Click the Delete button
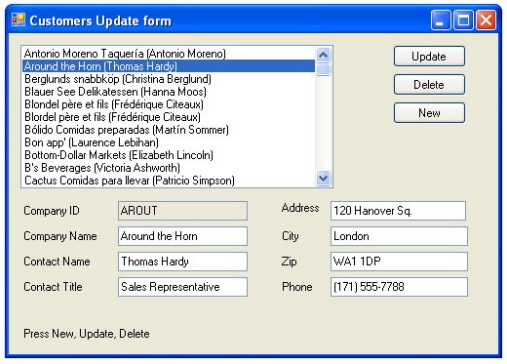The image size is (507, 364). pyautogui.click(x=429, y=85)
